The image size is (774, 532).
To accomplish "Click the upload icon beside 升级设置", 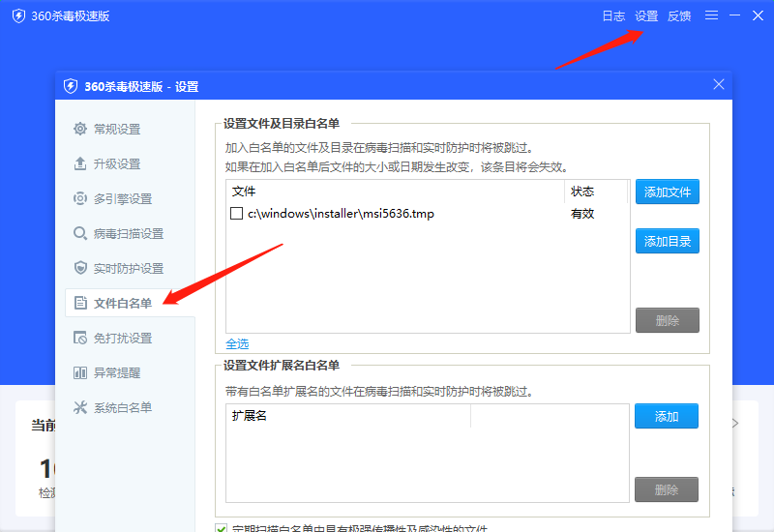I will point(80,163).
